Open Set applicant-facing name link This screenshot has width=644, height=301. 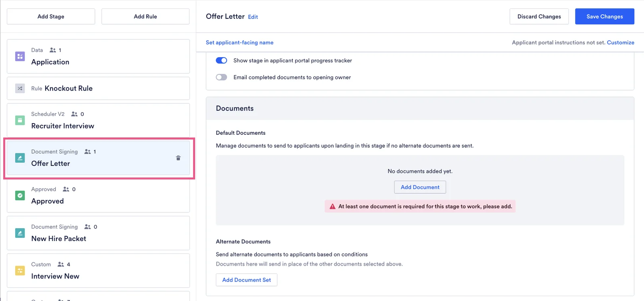click(239, 42)
